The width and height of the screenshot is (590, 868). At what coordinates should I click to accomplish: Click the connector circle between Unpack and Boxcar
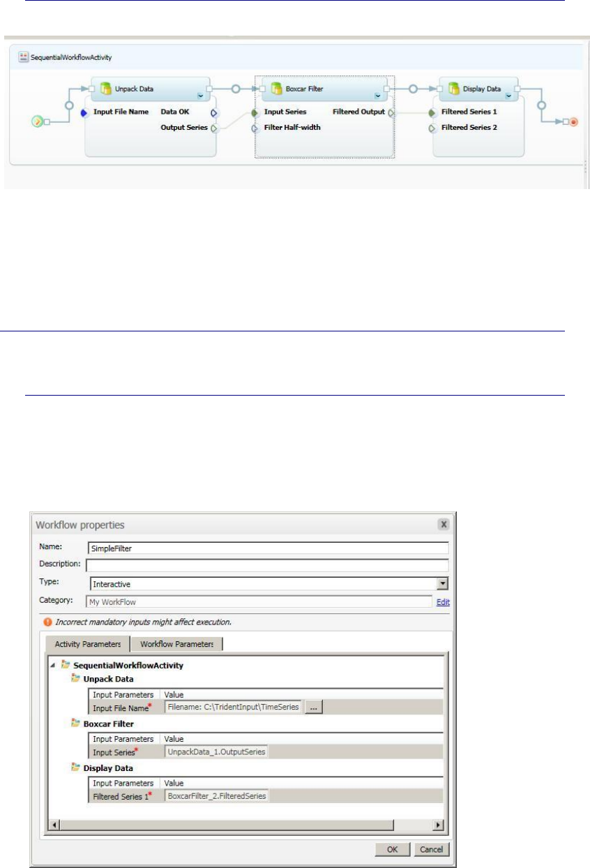tap(236, 89)
